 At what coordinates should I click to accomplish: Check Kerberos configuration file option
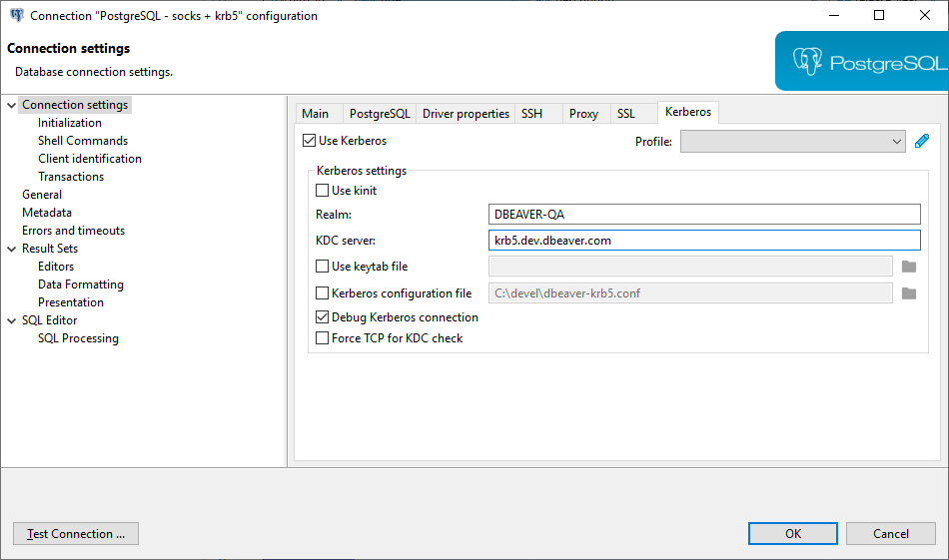pos(323,293)
